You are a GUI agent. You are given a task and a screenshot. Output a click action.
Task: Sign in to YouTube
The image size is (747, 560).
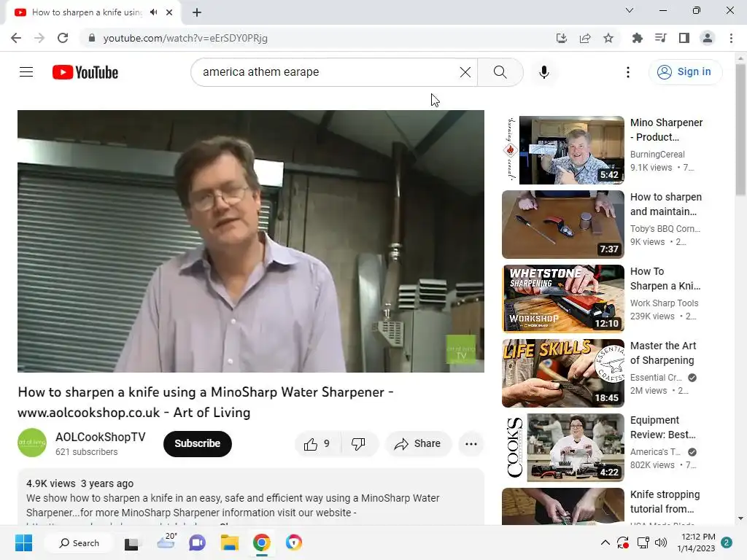[684, 72]
